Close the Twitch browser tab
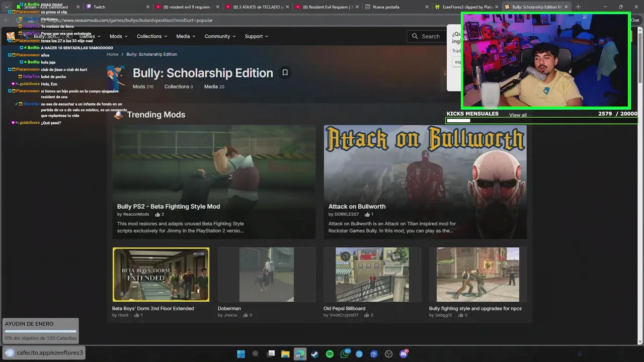 pyautogui.click(x=147, y=7)
